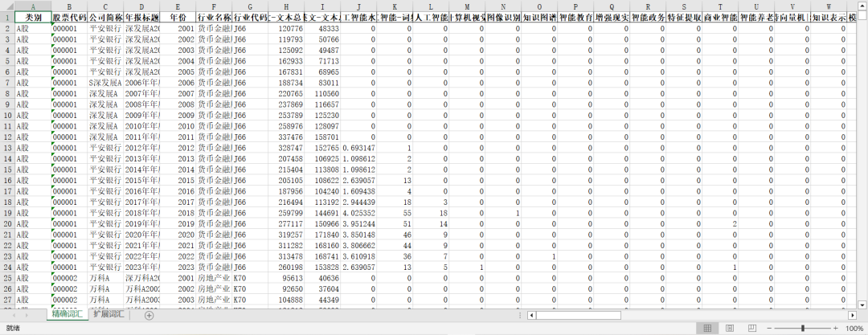Select the 智能养老 header cell
This screenshot has height=335, width=868.
tap(757, 17)
